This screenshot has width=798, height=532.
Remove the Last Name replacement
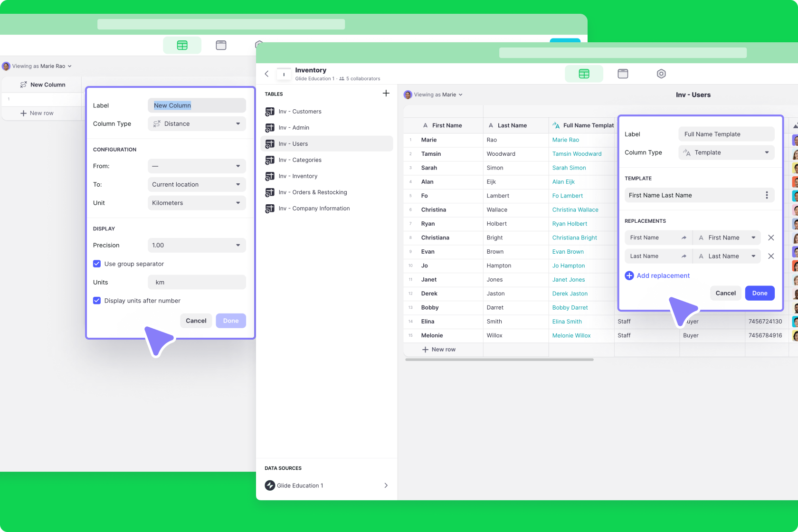click(x=770, y=256)
